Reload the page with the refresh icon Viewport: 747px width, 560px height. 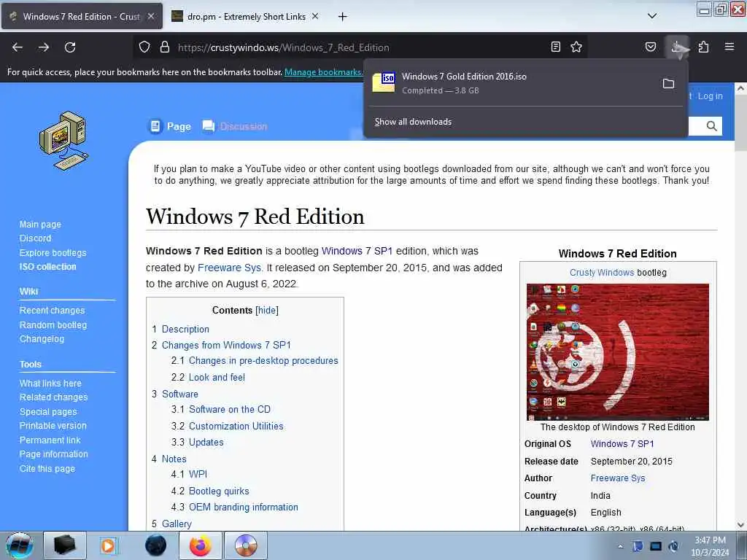[x=70, y=47]
